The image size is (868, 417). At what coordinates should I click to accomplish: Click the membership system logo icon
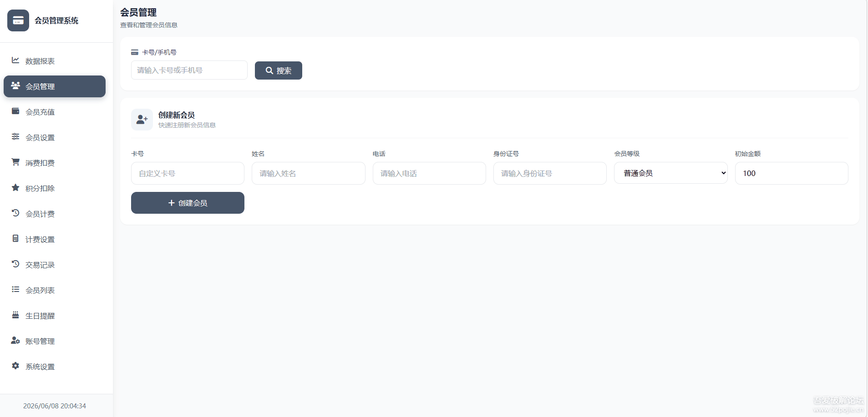coord(18,20)
